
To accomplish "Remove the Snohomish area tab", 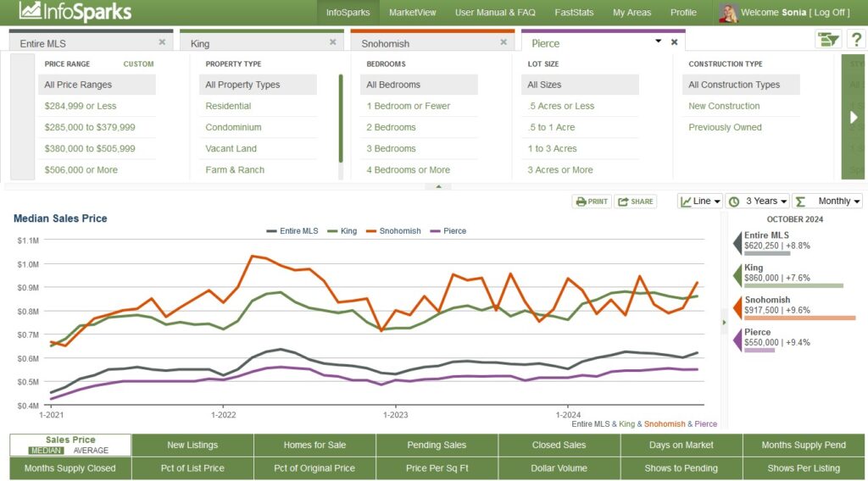I will (x=504, y=41).
